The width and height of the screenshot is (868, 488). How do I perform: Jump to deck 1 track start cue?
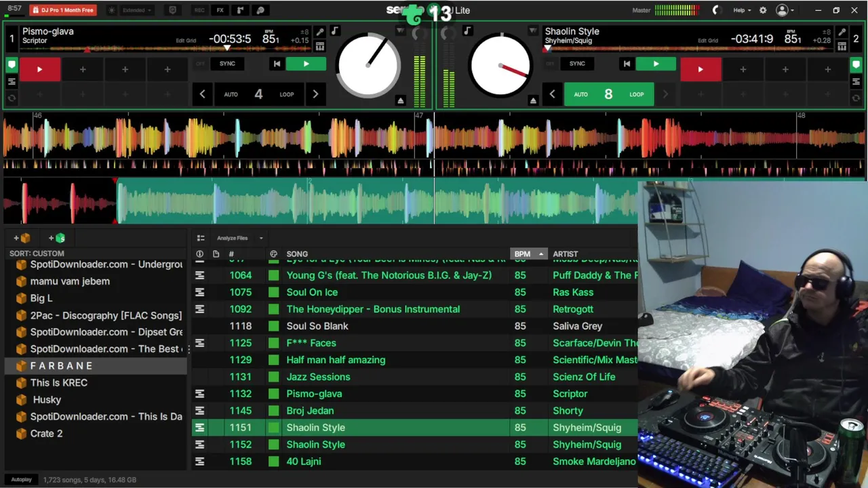click(277, 64)
